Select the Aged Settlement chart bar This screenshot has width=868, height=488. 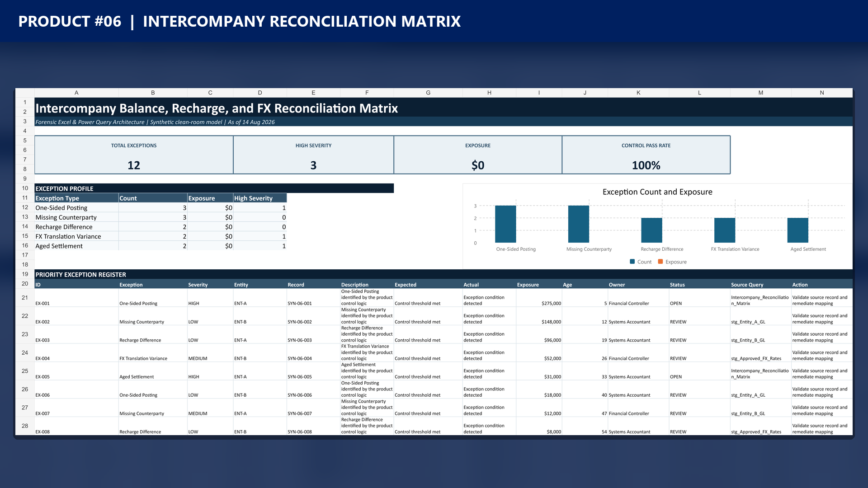[797, 230]
